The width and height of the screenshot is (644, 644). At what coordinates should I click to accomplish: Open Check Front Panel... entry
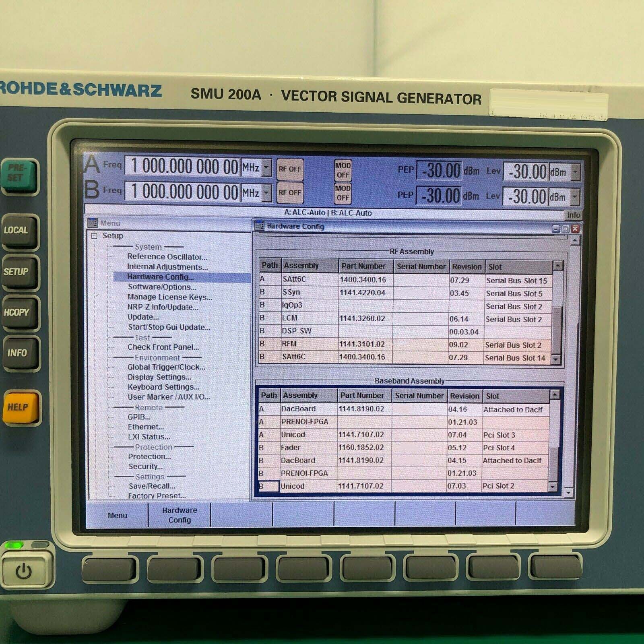pos(163,347)
